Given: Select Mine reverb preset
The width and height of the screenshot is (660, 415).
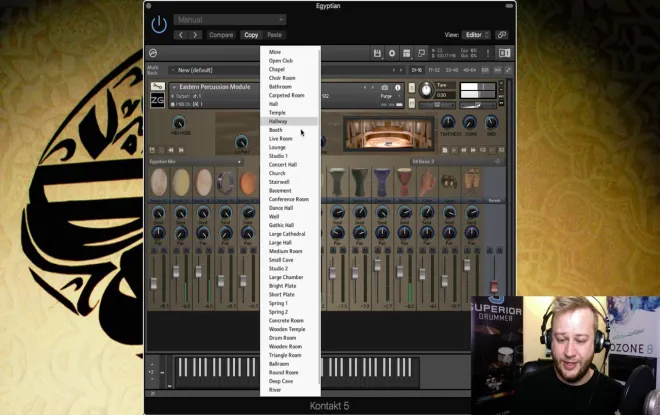Looking at the screenshot, I should (275, 52).
